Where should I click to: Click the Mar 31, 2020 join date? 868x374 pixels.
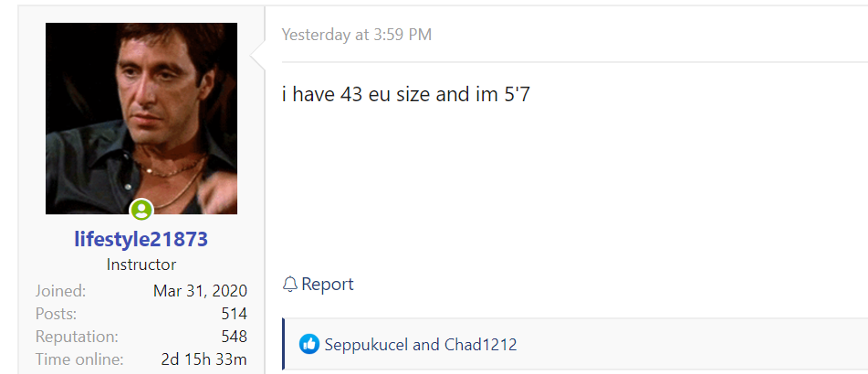click(x=200, y=291)
